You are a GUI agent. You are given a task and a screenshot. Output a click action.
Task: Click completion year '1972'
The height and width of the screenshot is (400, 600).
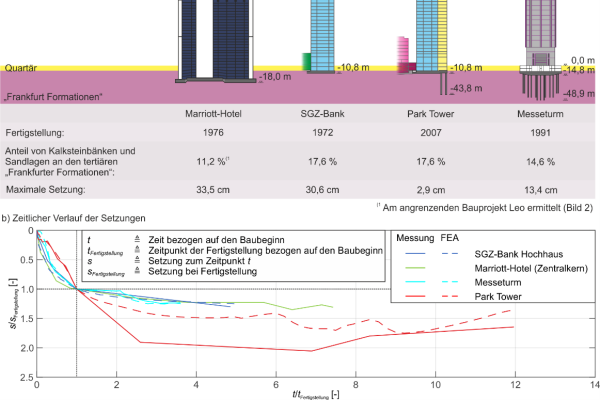tap(322, 132)
